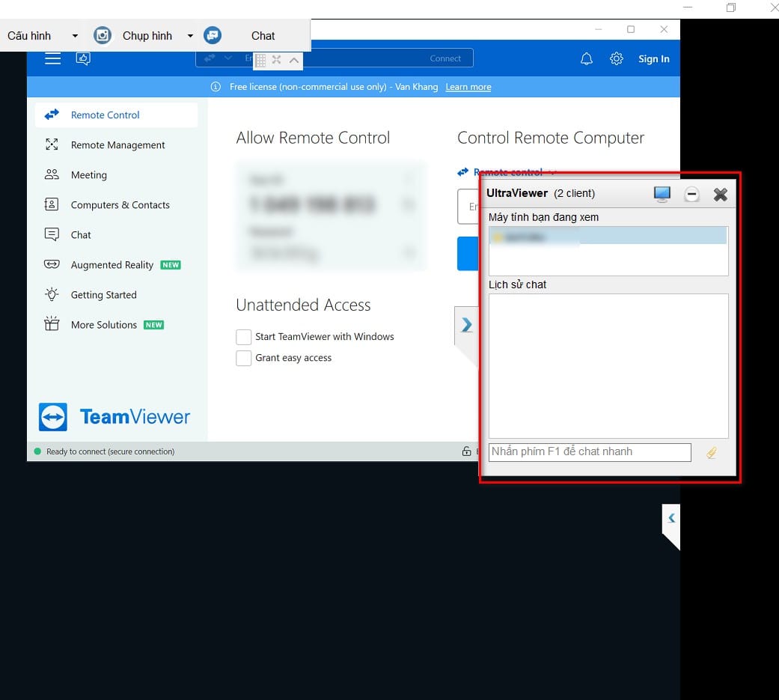Click Sign In in TeamViewer header
779x700 pixels.
[x=654, y=58]
